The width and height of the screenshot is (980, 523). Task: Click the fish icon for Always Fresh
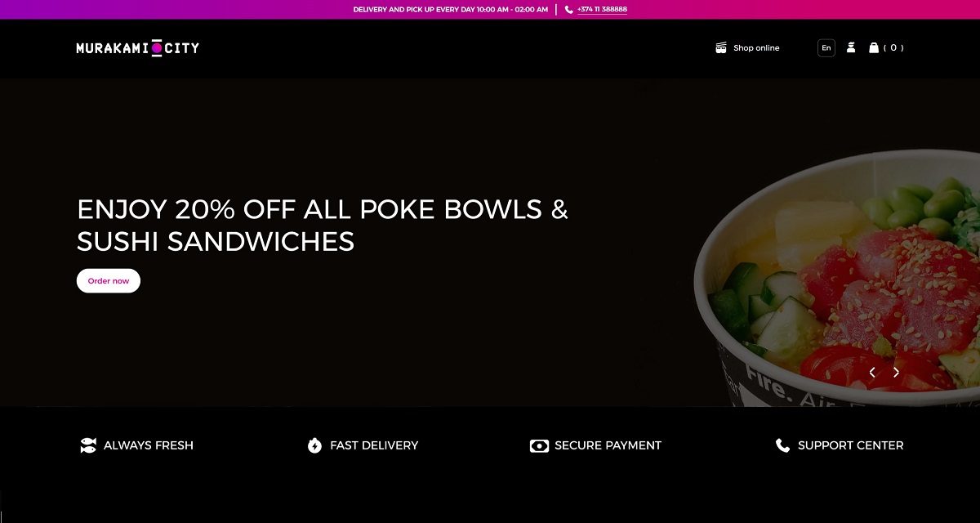pyautogui.click(x=88, y=445)
